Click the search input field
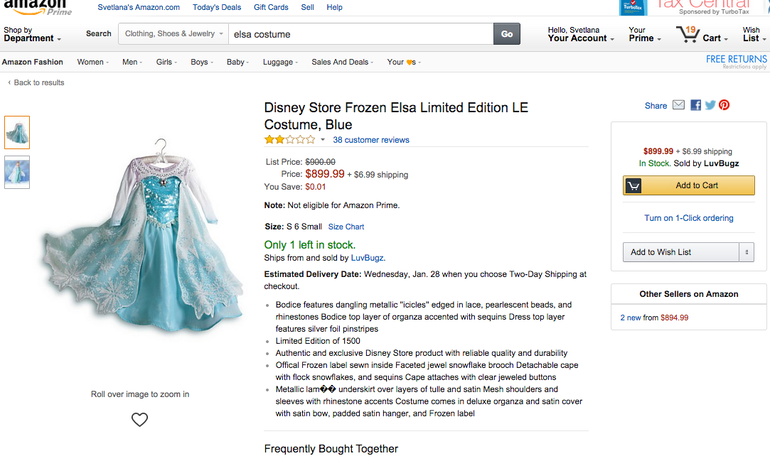The image size is (770, 461). [x=360, y=34]
